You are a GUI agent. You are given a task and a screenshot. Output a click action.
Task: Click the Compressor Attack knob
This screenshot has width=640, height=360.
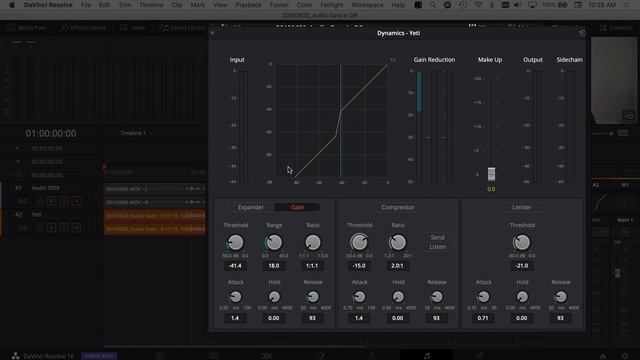click(359, 297)
